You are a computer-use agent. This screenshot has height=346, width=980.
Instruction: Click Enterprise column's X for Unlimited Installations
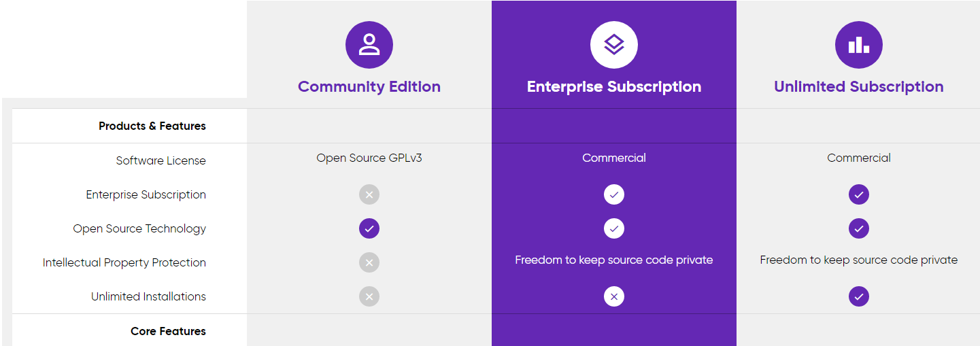[614, 296]
